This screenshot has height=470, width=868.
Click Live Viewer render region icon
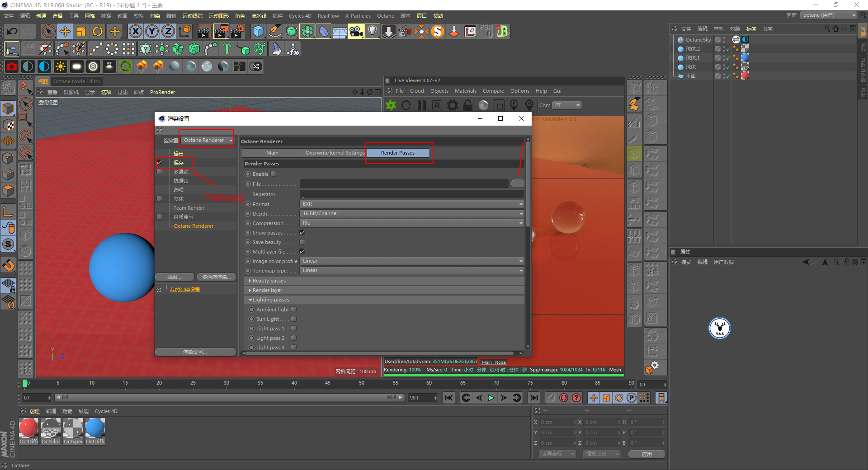499,105
